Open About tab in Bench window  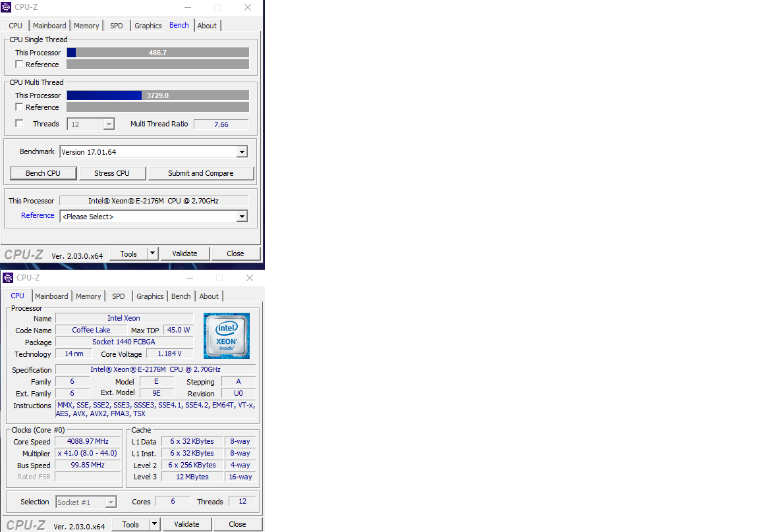tap(207, 26)
